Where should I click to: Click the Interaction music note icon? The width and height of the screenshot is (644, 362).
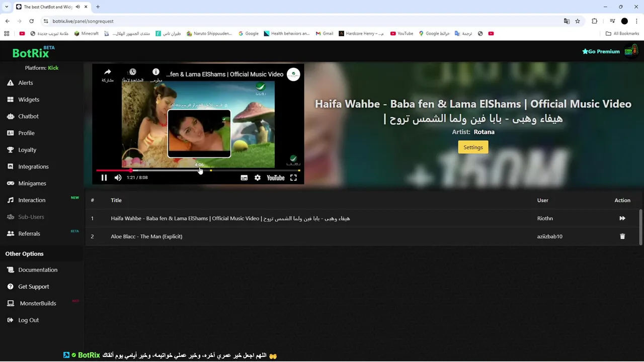10,200
